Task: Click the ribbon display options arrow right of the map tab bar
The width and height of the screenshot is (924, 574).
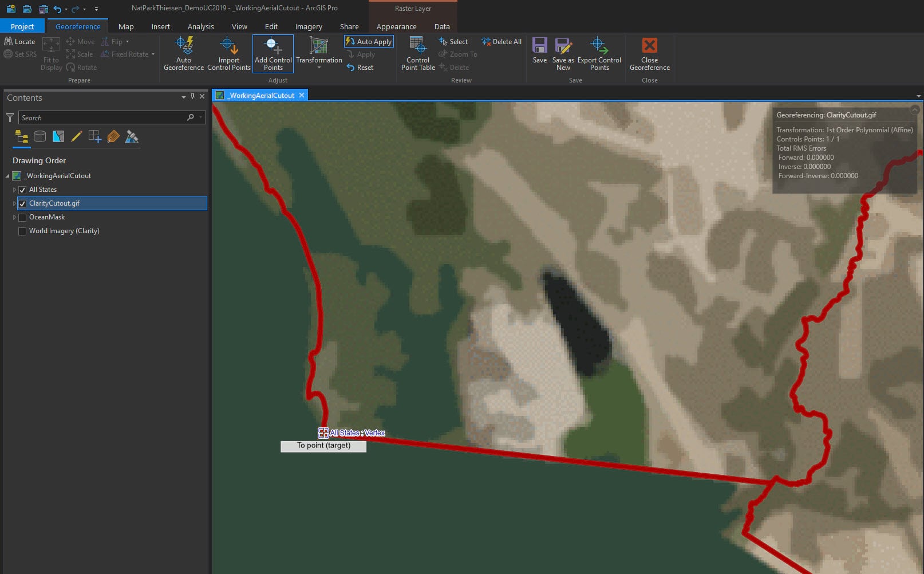Action: 918,96
